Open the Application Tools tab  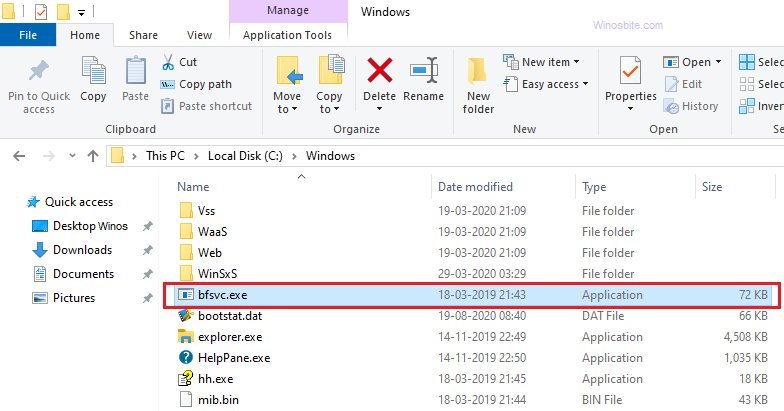(x=288, y=35)
